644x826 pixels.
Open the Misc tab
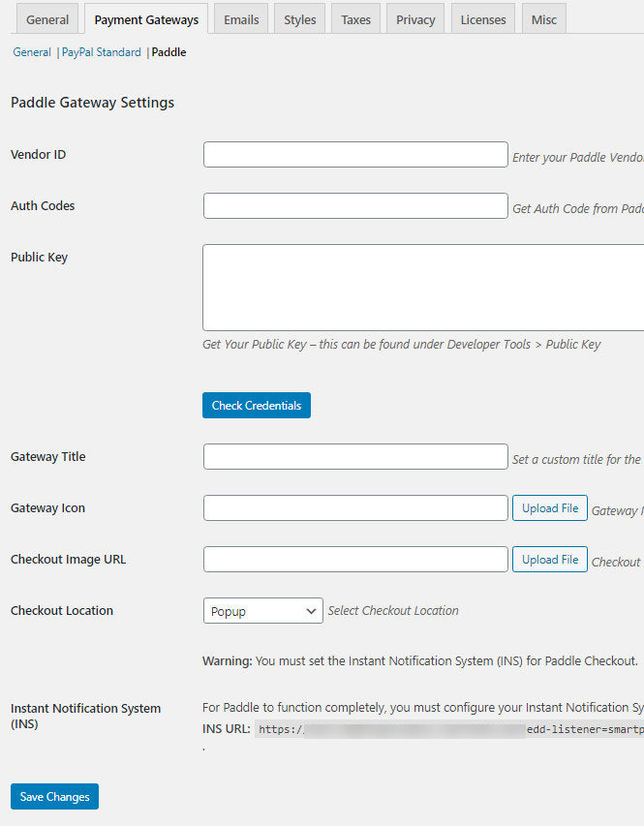tap(544, 19)
